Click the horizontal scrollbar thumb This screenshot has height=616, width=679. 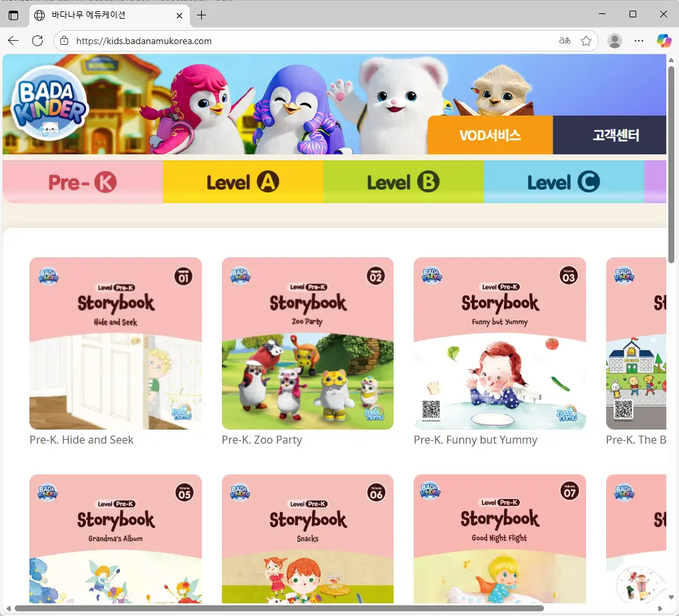(279, 609)
